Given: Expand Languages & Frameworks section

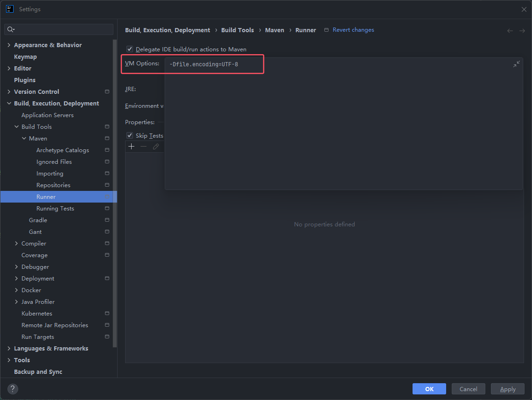Looking at the screenshot, I should (9, 349).
